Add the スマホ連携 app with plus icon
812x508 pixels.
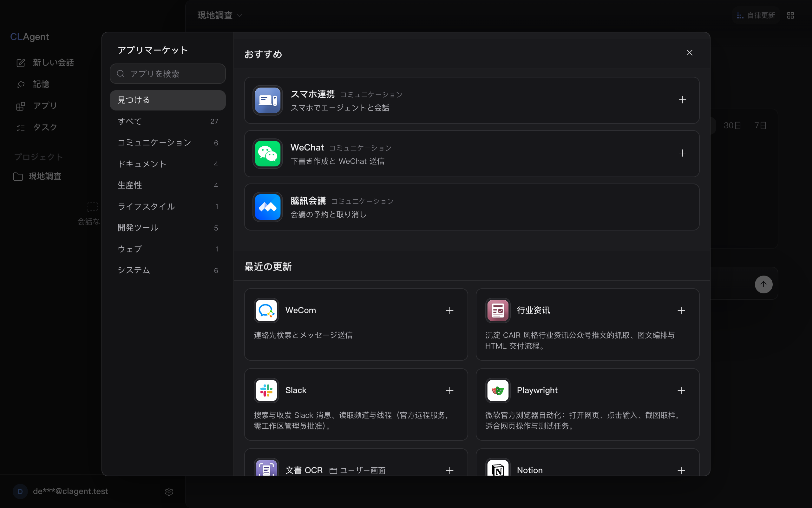coord(682,100)
